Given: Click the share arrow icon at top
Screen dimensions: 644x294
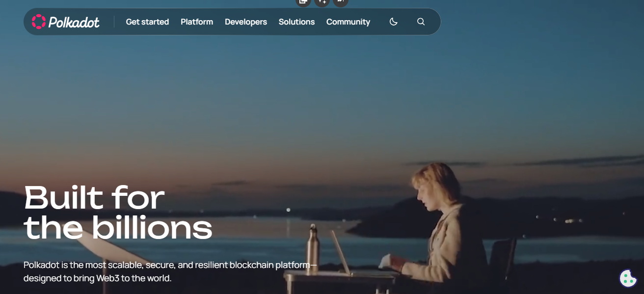Looking at the screenshot, I should point(340,2).
